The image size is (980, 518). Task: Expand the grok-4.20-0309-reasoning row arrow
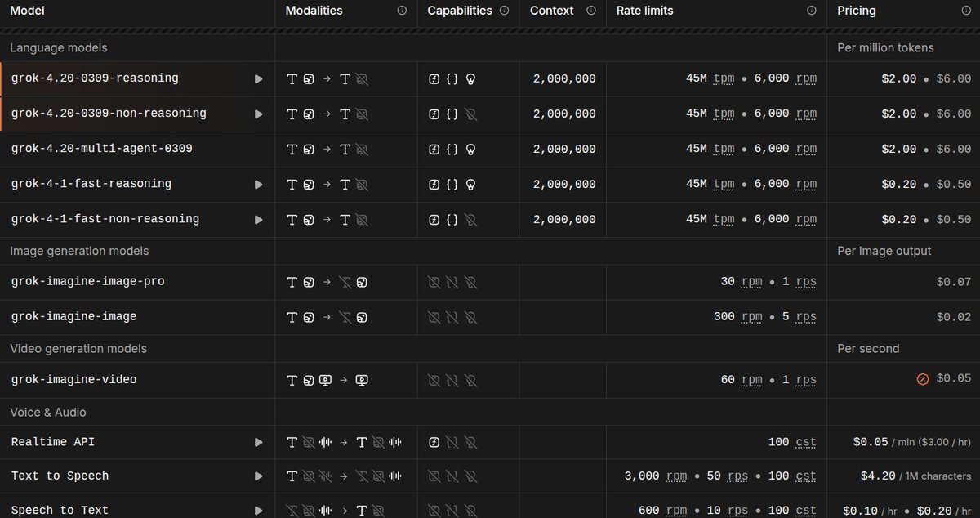(x=259, y=79)
